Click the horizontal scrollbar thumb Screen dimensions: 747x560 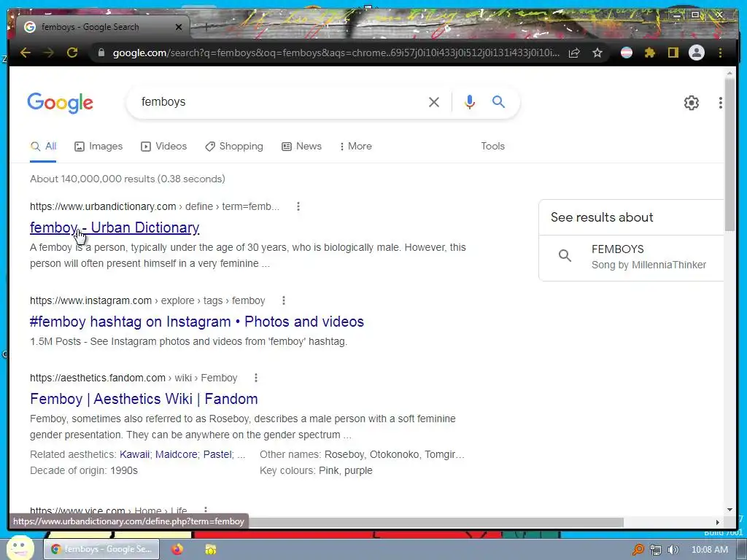coord(436,522)
